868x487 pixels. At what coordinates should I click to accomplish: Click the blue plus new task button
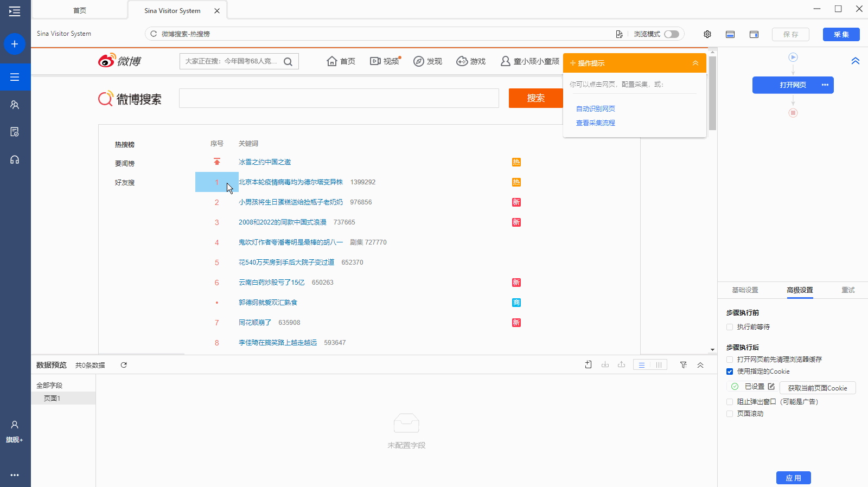point(15,44)
